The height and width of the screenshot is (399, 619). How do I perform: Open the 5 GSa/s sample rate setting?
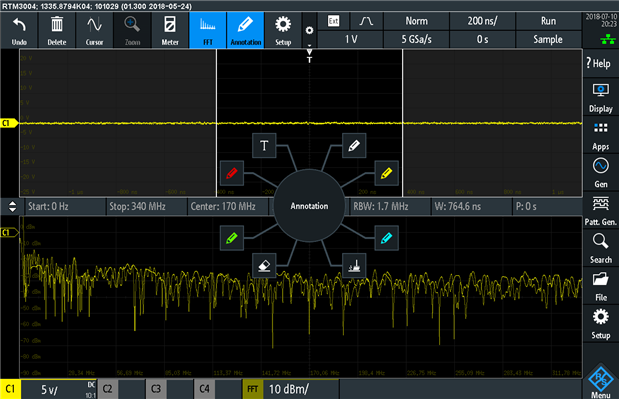point(416,39)
